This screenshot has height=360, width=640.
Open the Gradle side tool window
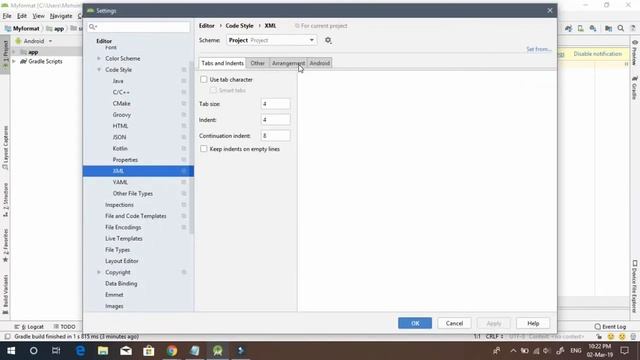635,88
